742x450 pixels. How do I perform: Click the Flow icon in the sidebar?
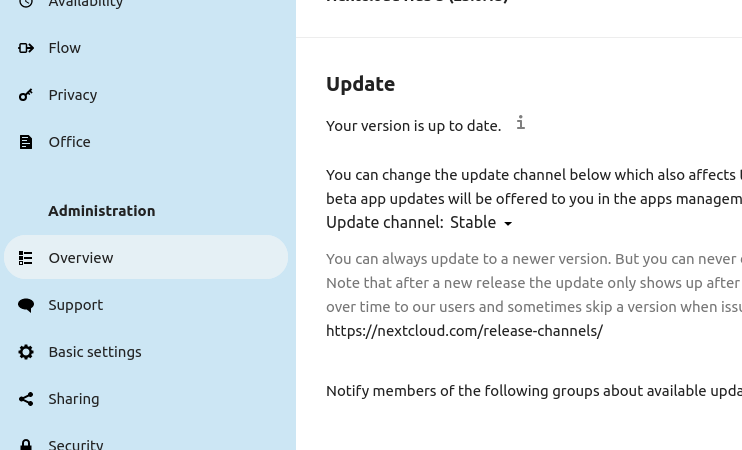click(26, 48)
